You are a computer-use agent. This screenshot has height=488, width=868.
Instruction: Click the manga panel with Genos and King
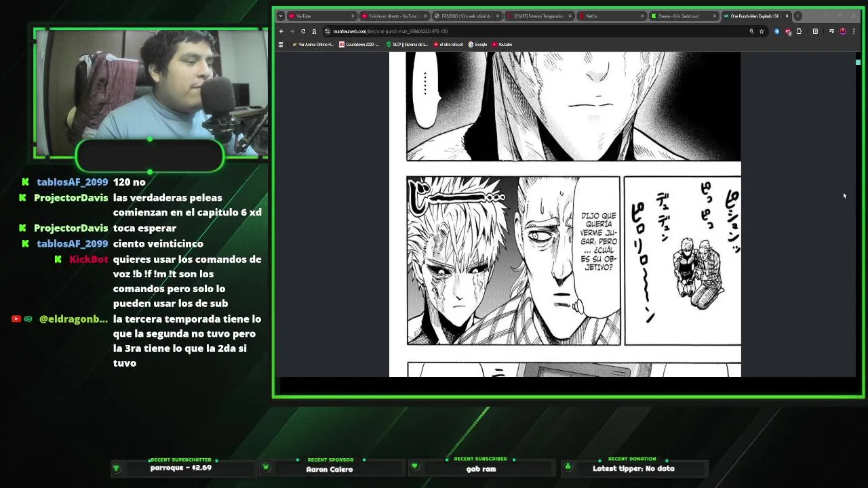click(x=513, y=261)
